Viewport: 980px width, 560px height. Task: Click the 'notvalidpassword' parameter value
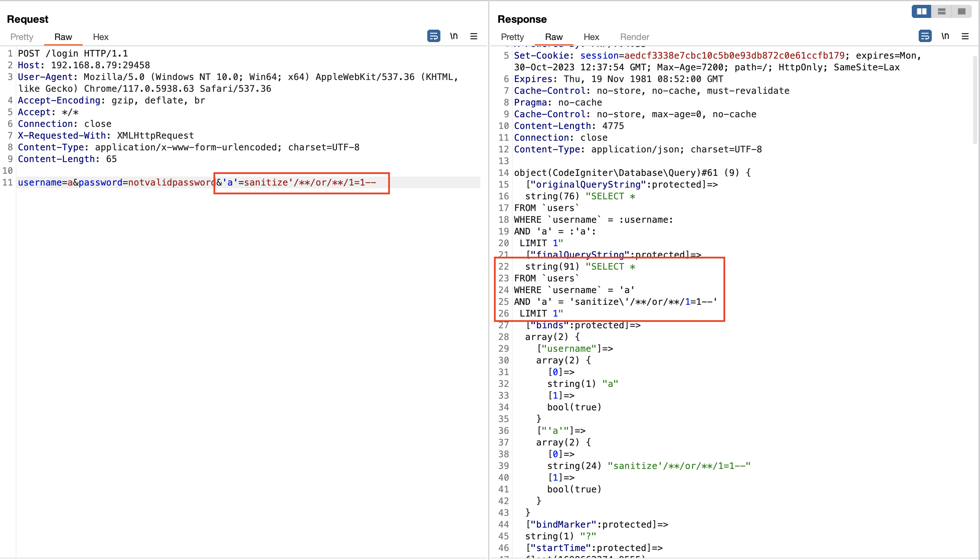click(172, 182)
